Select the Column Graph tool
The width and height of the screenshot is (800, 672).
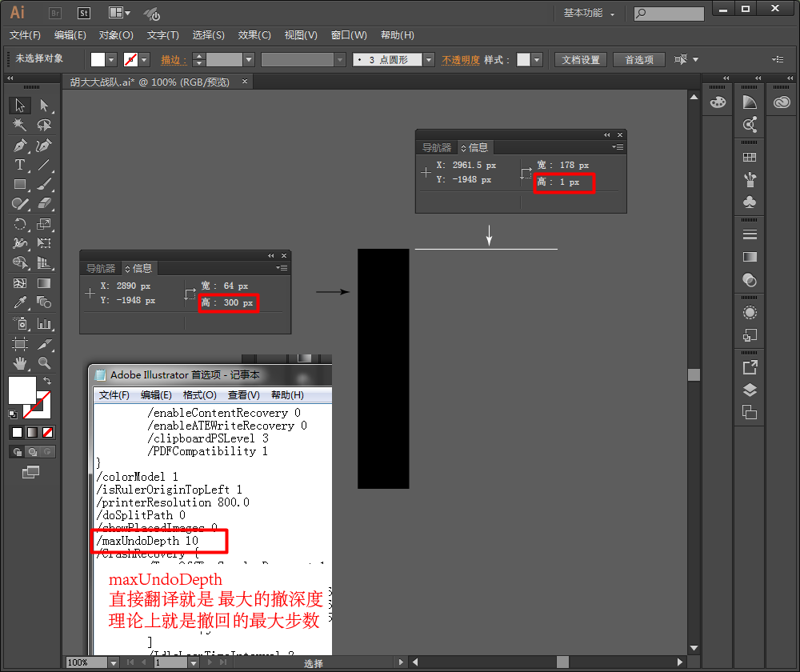point(44,323)
